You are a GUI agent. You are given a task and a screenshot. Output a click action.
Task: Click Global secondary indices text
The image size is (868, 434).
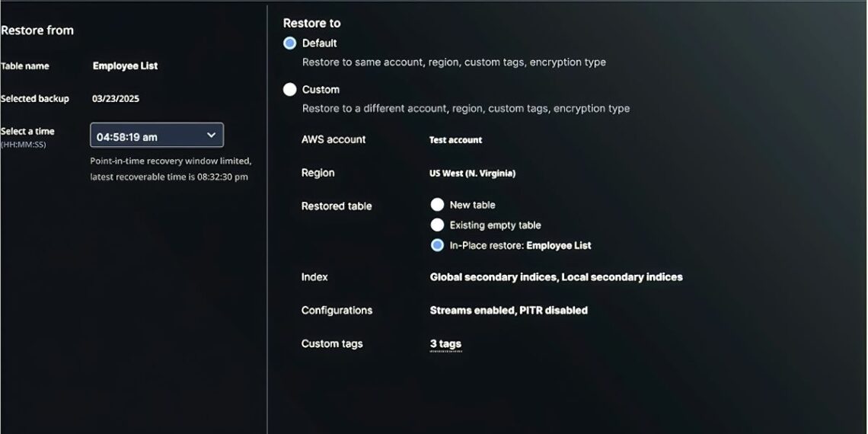(x=493, y=277)
